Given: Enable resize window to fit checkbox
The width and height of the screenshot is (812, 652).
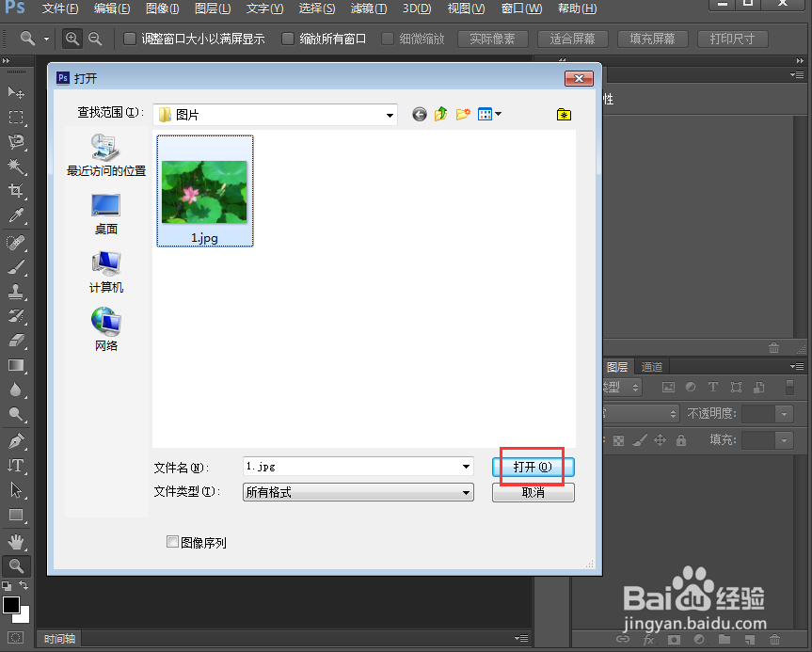Looking at the screenshot, I should point(130,39).
